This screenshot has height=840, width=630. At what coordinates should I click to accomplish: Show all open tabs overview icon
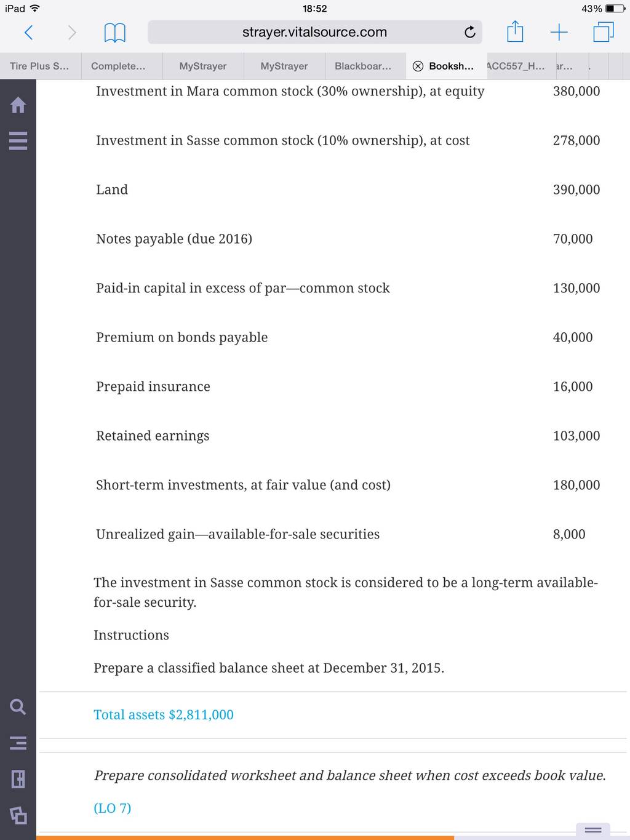click(604, 32)
